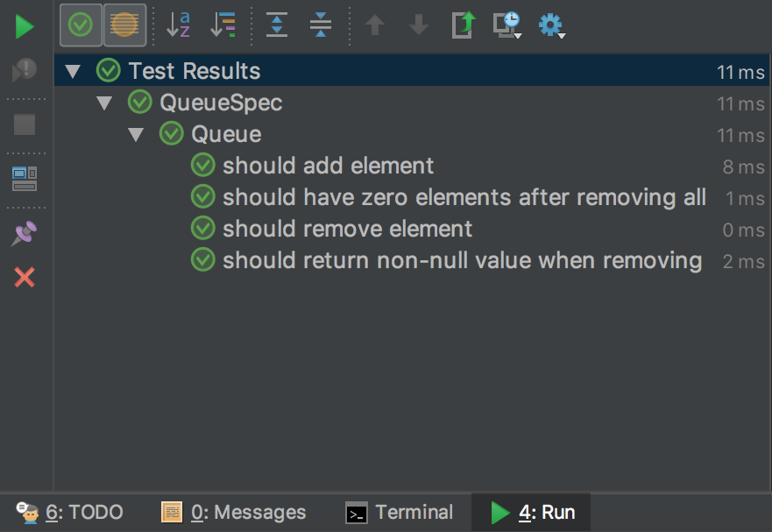Click the Restore Layout icon
Screen dimensions: 772x532
tap(25, 179)
